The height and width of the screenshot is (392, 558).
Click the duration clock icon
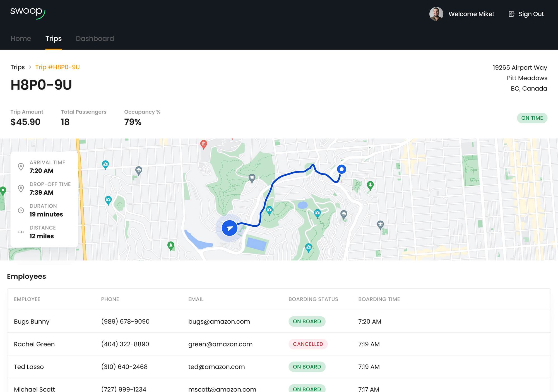tap(21, 210)
